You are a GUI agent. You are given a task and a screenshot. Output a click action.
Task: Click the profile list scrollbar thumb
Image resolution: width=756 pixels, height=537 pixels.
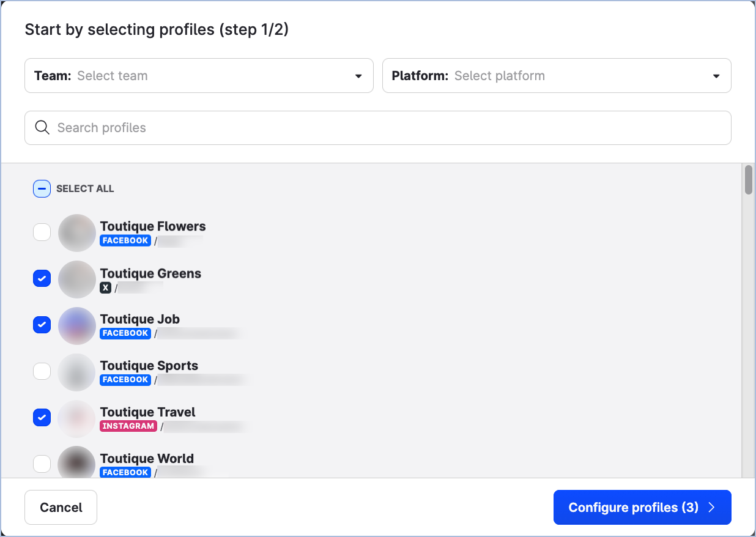[749, 180]
